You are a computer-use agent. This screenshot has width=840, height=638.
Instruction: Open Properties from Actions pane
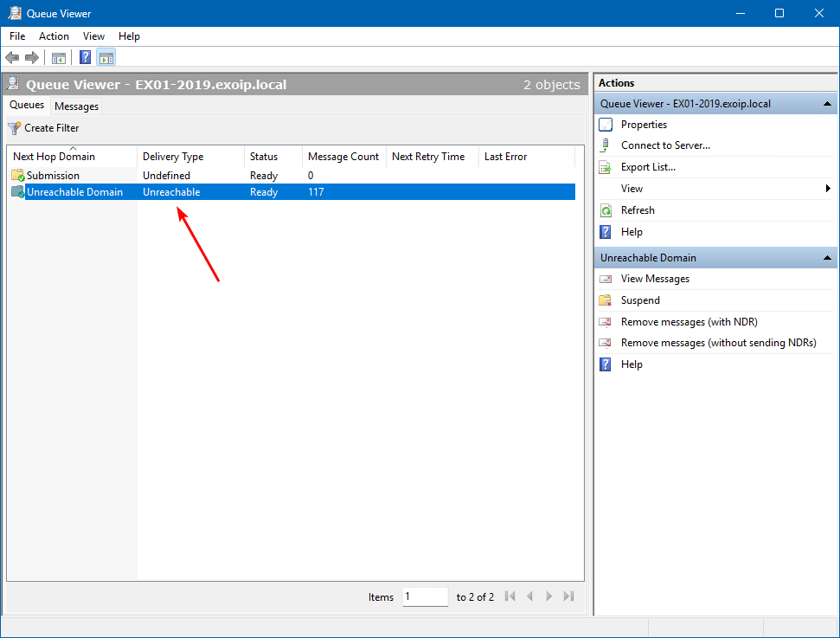(644, 125)
